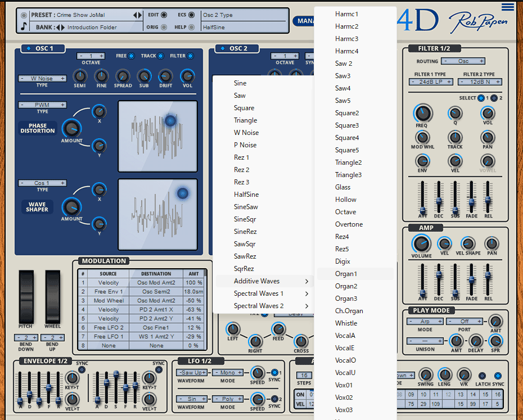Click the music note icon beside BANK
The height and width of the screenshot is (420, 523).
coord(24,26)
